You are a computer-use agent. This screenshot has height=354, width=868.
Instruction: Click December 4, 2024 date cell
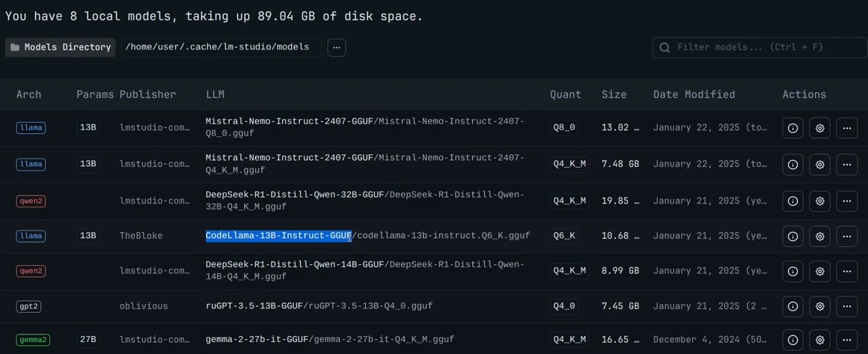710,340
